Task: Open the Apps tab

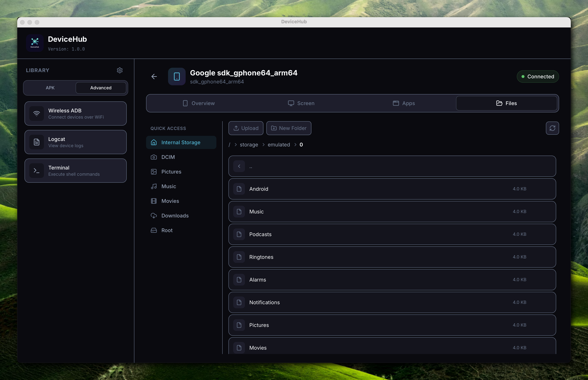Action: pos(404,103)
